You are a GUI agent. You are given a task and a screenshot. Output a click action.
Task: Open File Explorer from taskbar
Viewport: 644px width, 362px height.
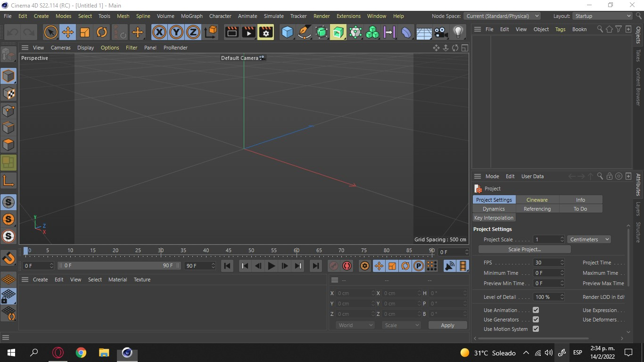click(104, 353)
